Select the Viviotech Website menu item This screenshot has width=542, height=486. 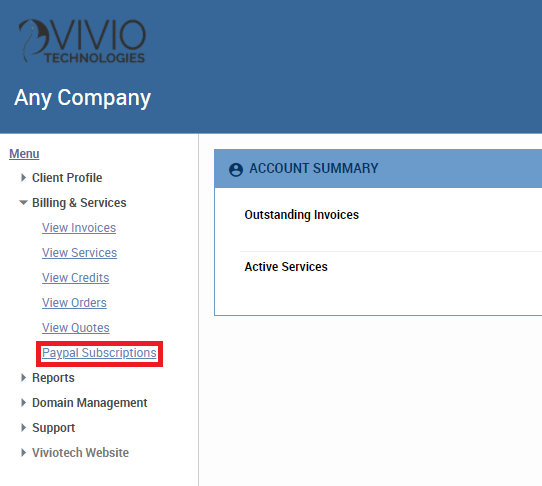[80, 452]
